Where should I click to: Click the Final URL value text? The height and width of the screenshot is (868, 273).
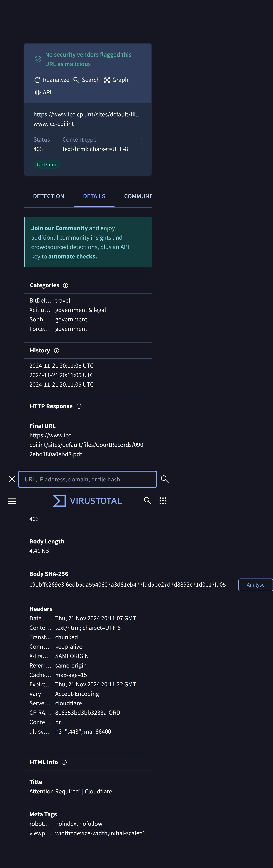click(x=86, y=445)
